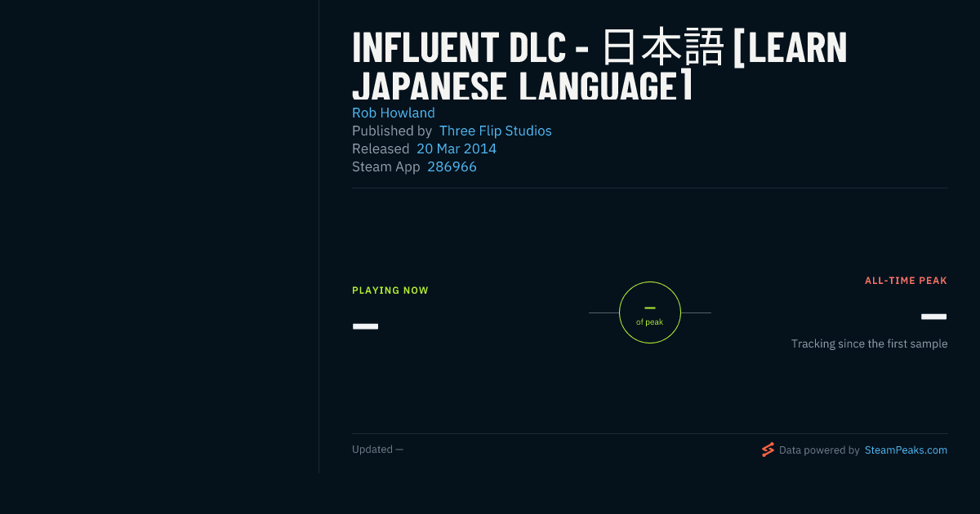
Task: Click the playing now dash value
Action: coord(365,326)
